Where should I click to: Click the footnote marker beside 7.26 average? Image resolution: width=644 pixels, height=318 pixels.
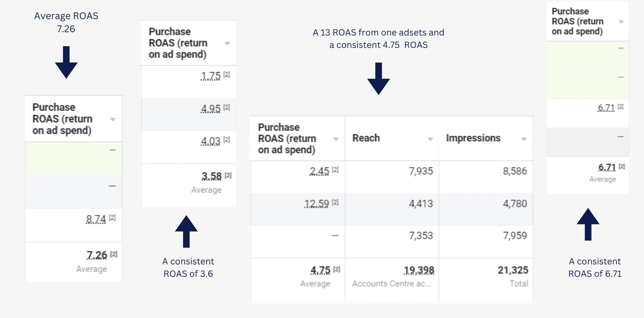(114, 254)
